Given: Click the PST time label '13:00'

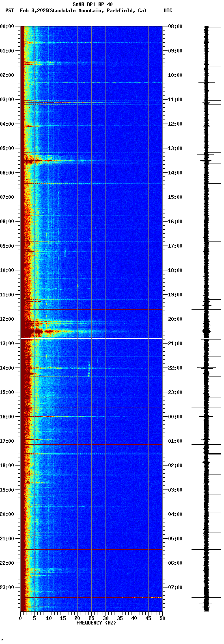Looking at the screenshot, I should [7, 344].
